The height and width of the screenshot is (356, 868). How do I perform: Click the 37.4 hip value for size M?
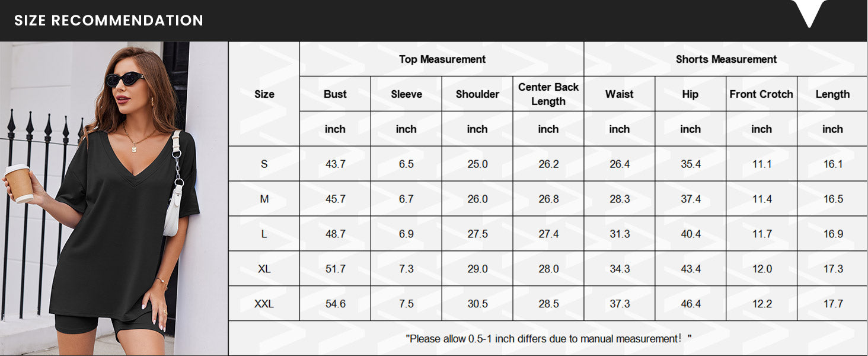[x=690, y=199]
